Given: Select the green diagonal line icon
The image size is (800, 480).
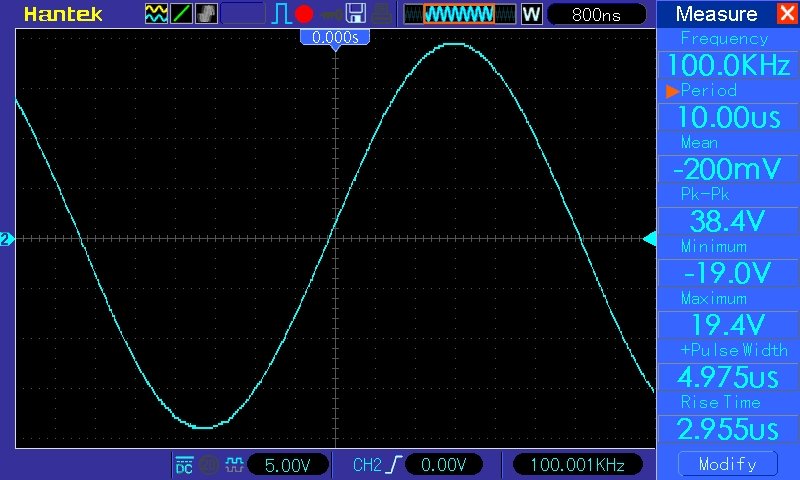Looking at the screenshot, I should [x=181, y=14].
